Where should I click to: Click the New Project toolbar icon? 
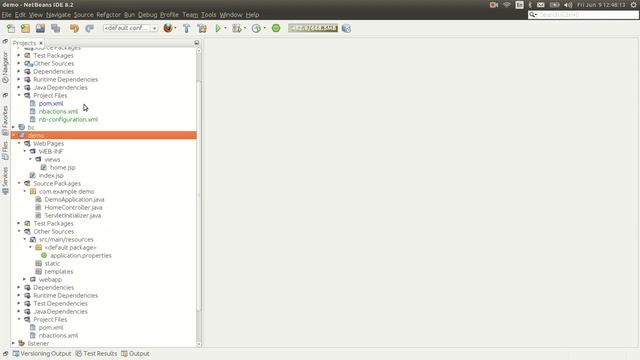(25, 28)
